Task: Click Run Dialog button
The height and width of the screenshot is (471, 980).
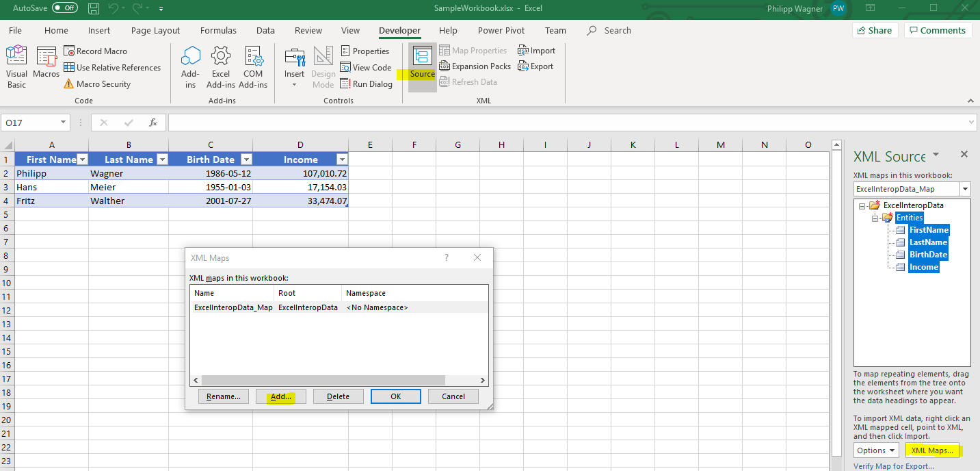Action: click(367, 84)
